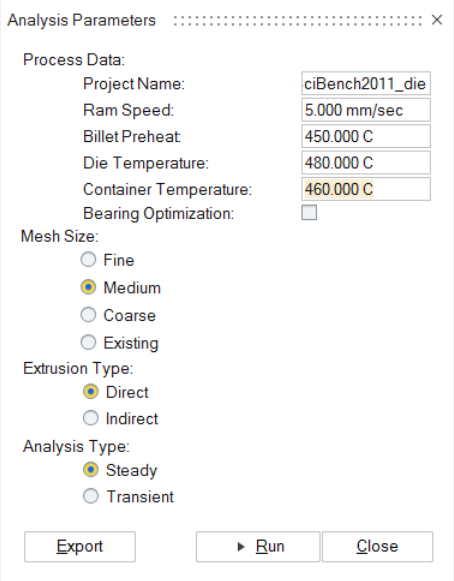This screenshot has width=454, height=581.
Task: Start the analysis with the Run button
Action: pyautogui.click(x=258, y=547)
